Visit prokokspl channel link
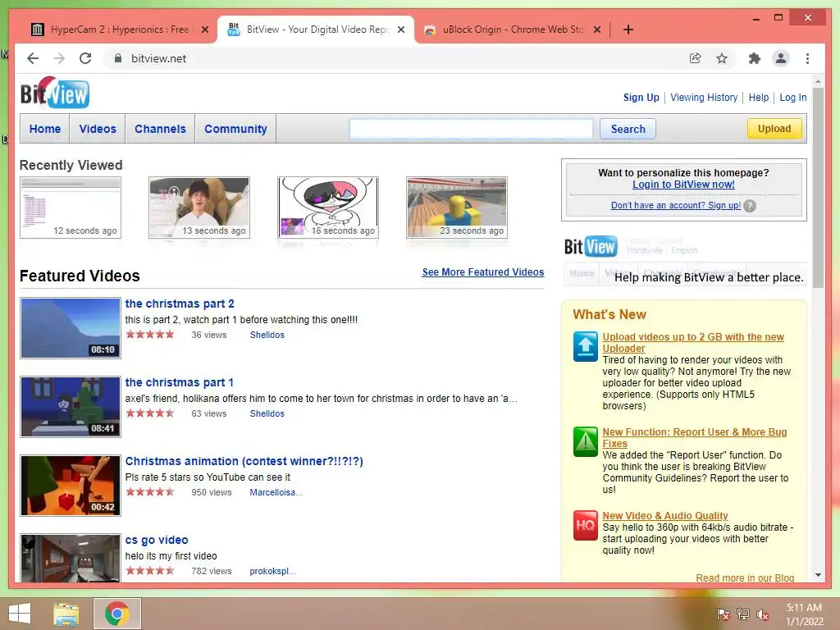 tap(272, 571)
